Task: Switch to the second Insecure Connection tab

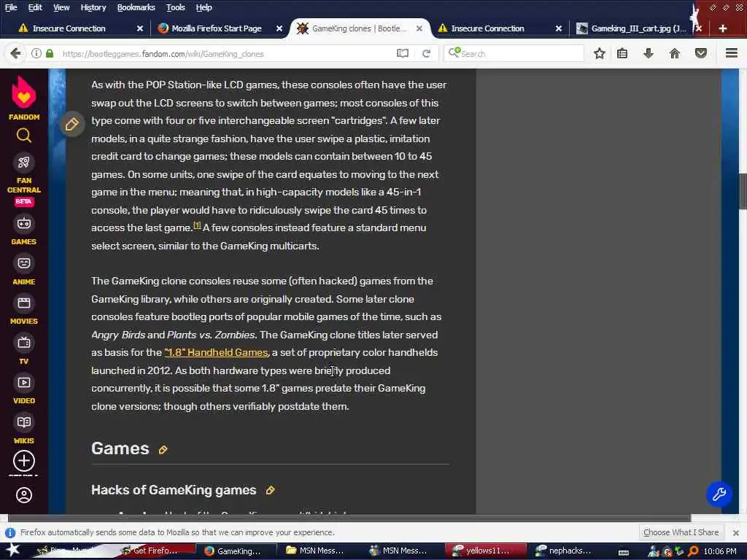Action: (x=487, y=28)
